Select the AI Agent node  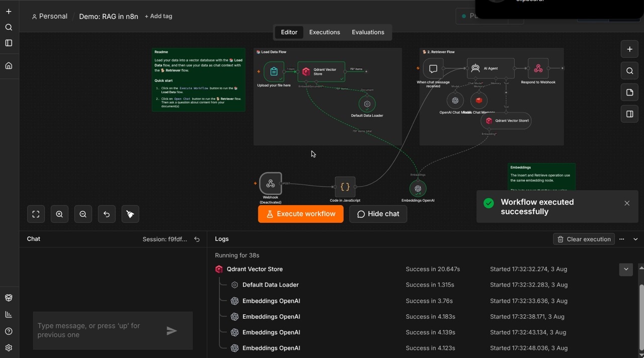491,68
